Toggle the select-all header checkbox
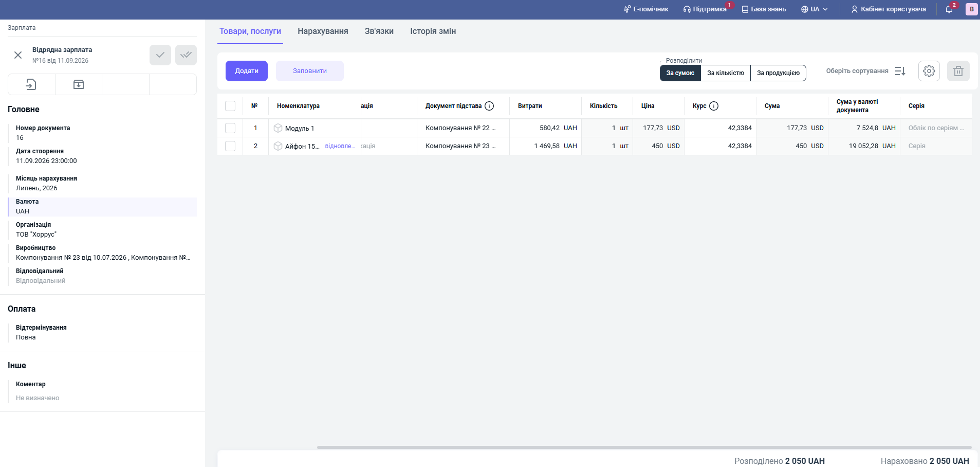The image size is (980, 467). (230, 106)
